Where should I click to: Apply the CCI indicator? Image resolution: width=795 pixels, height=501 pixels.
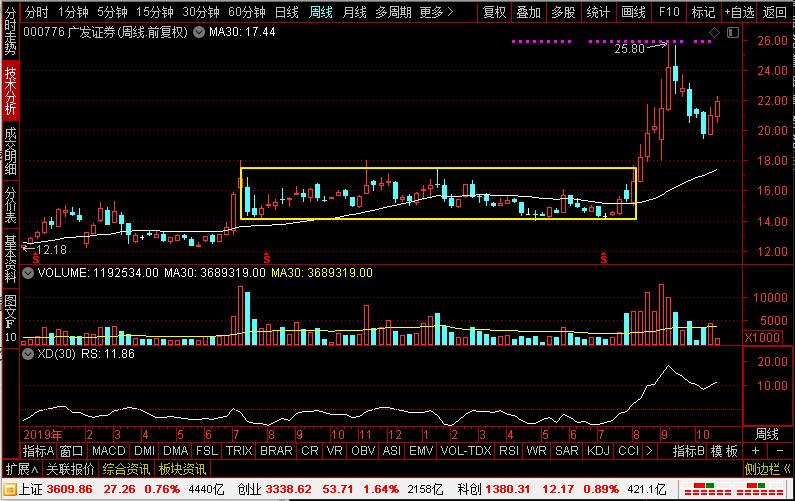[629, 451]
